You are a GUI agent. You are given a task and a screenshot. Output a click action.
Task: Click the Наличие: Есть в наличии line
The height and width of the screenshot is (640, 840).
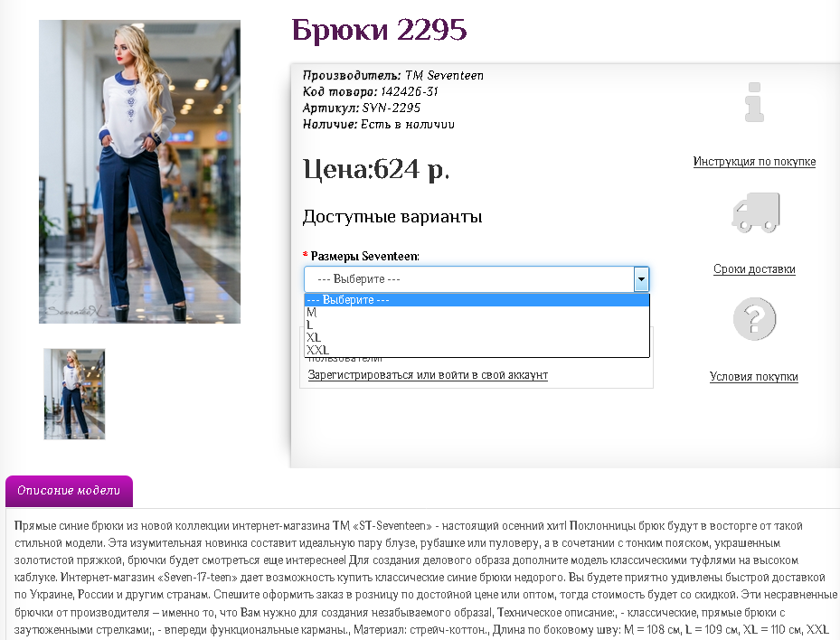click(379, 124)
